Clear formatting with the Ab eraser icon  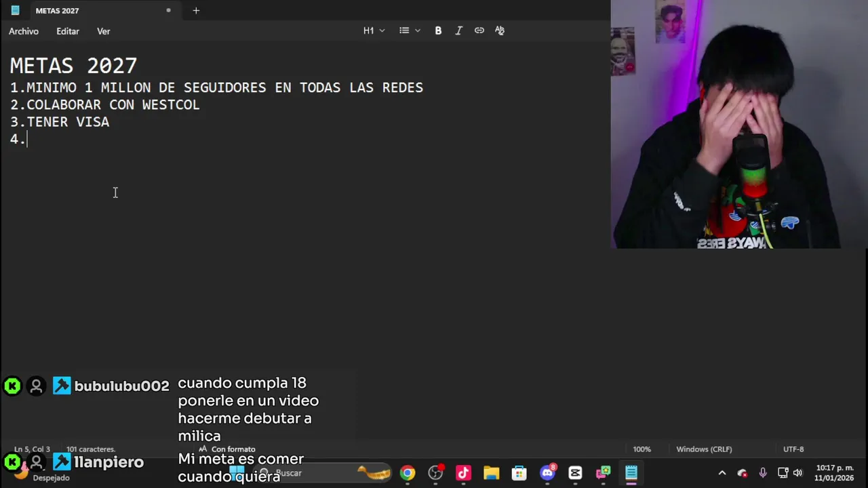[500, 30]
